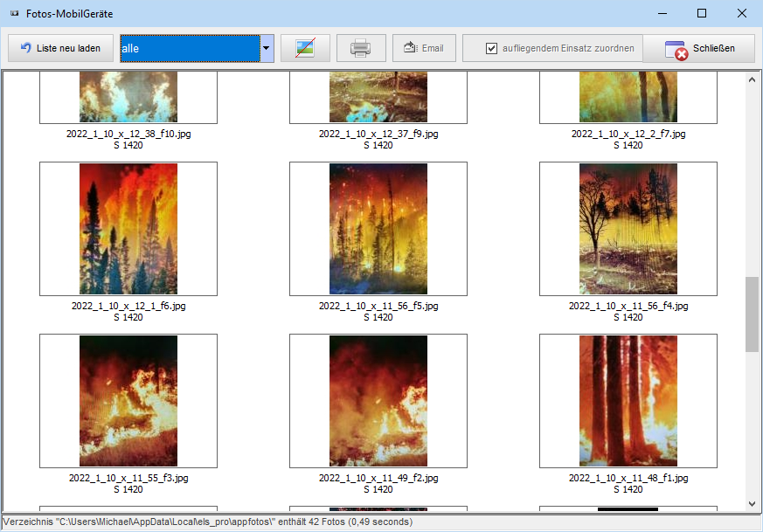Image resolution: width=763 pixels, height=532 pixels.
Task: Click the scrollbar down arrow
Action: point(753,503)
